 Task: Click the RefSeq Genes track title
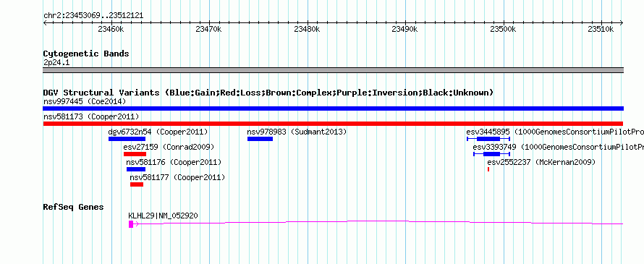pyautogui.click(x=74, y=207)
